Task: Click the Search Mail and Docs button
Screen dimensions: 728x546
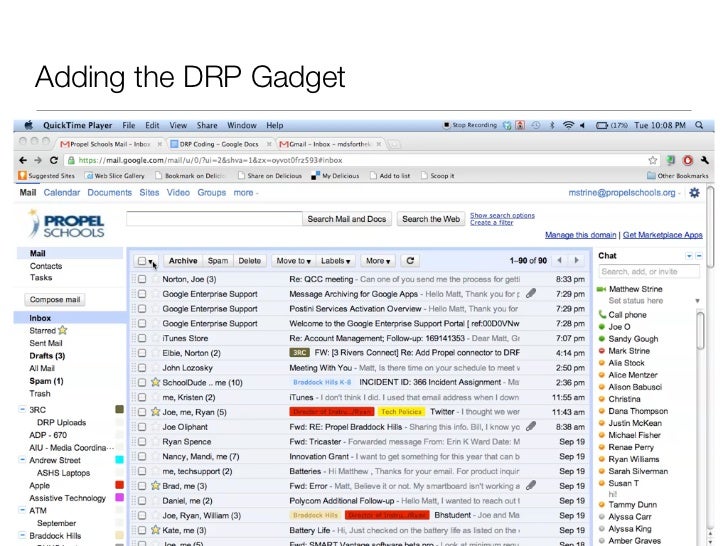Action: tap(347, 219)
